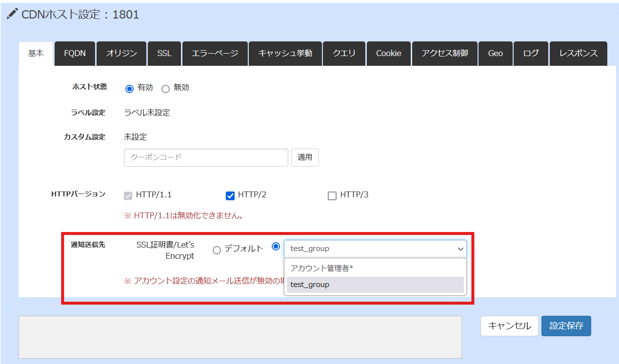Click the クーポンコード input field
Image resolution: width=619 pixels, height=364 pixels.
tap(206, 158)
